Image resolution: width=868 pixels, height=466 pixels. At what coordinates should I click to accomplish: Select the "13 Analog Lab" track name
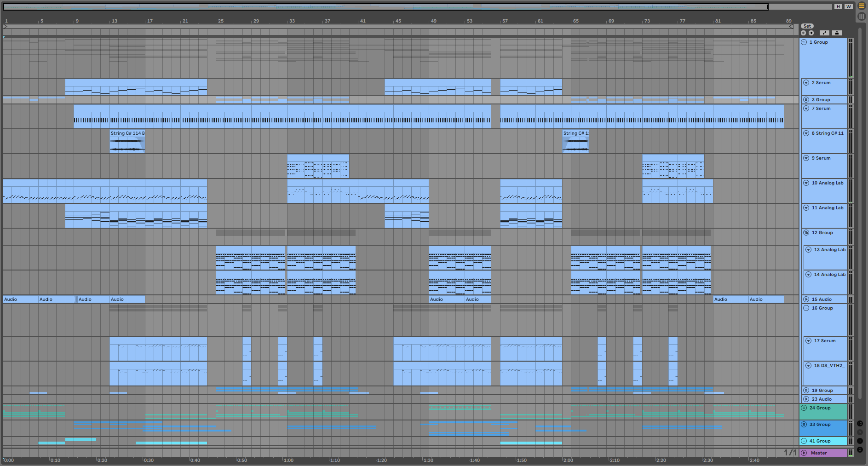tap(830, 250)
